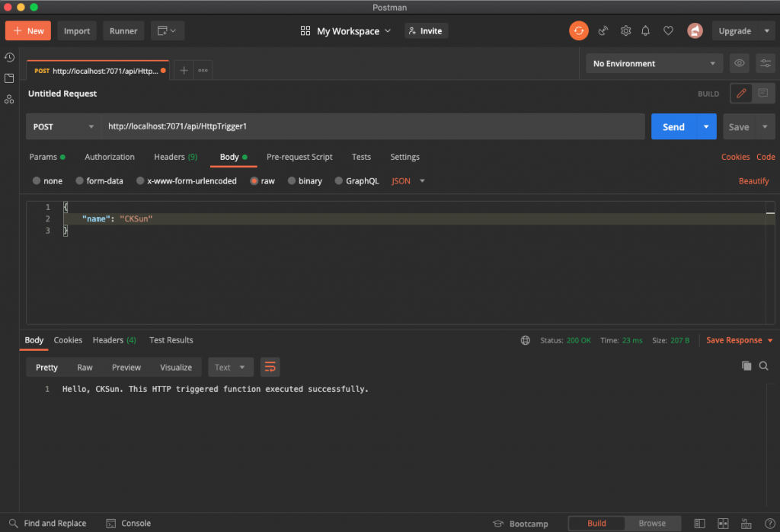Switch to the Tests tab
The image size is (780, 532).
pos(361,157)
